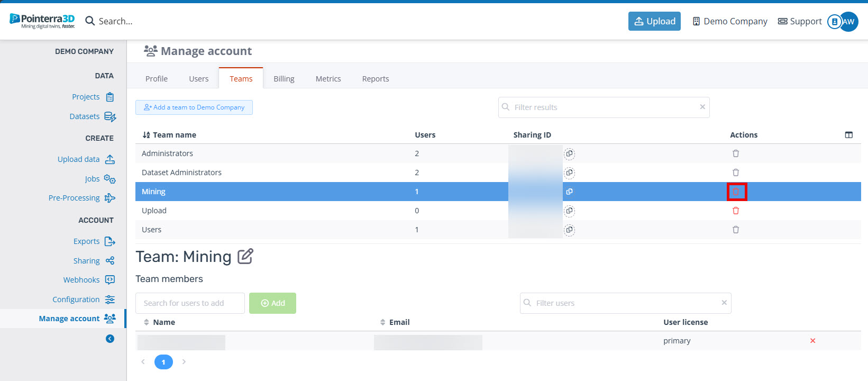Clear the Filter users field
The height and width of the screenshot is (381, 868).
coord(724,303)
